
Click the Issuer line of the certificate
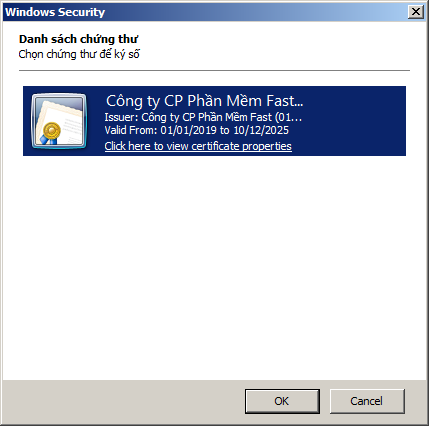pos(203,117)
